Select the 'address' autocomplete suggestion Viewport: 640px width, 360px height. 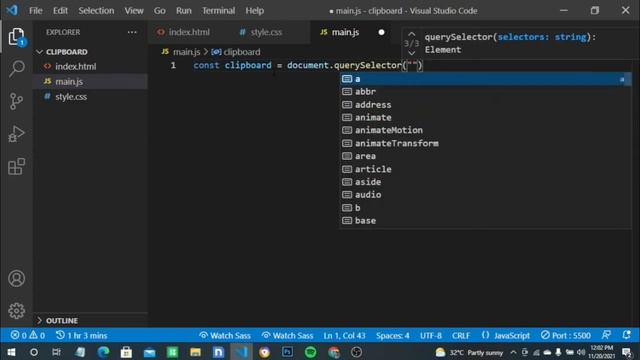486,104
